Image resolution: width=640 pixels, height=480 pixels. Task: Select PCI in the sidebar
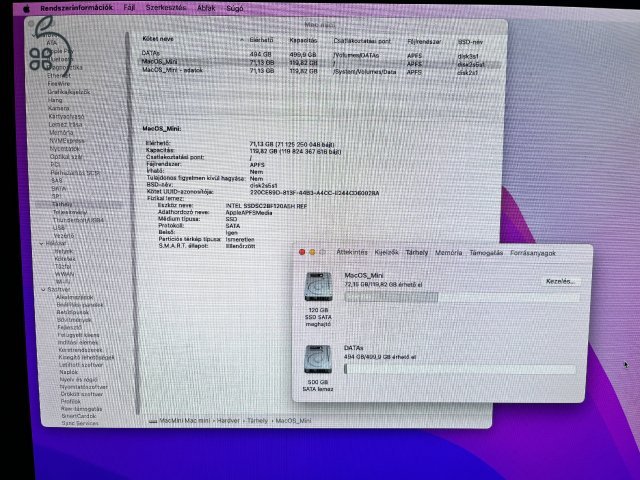(55, 164)
